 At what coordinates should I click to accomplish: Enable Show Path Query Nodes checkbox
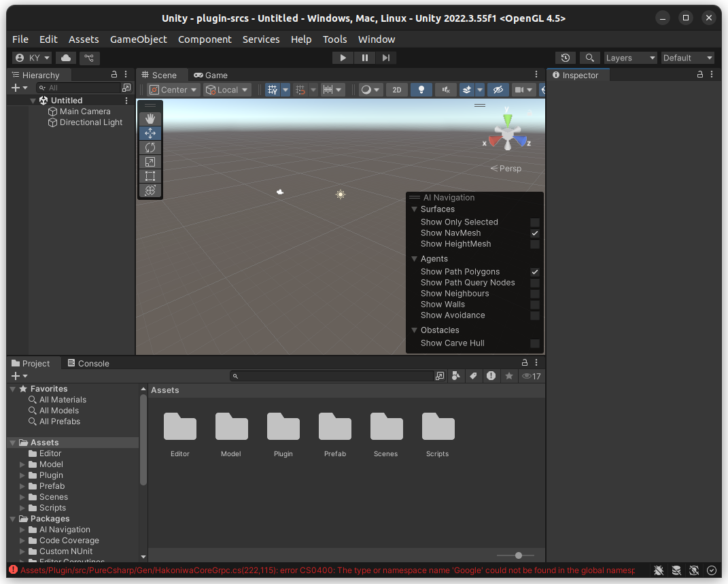tap(535, 283)
